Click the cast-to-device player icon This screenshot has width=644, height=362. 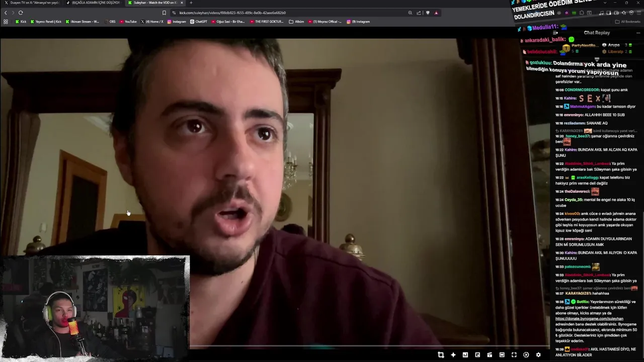tap(490, 355)
